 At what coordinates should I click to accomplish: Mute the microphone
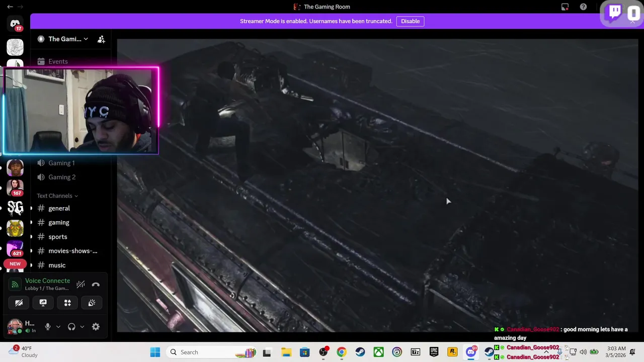(x=48, y=327)
